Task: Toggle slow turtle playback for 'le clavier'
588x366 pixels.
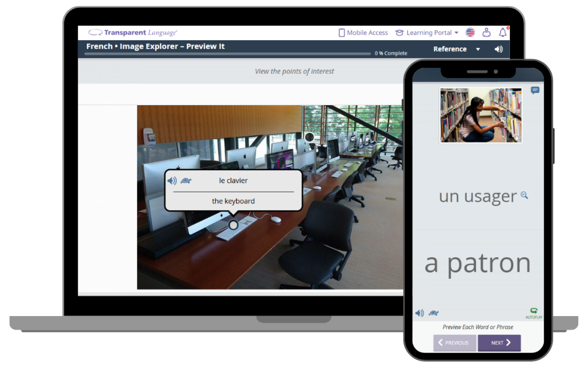Action: click(185, 180)
